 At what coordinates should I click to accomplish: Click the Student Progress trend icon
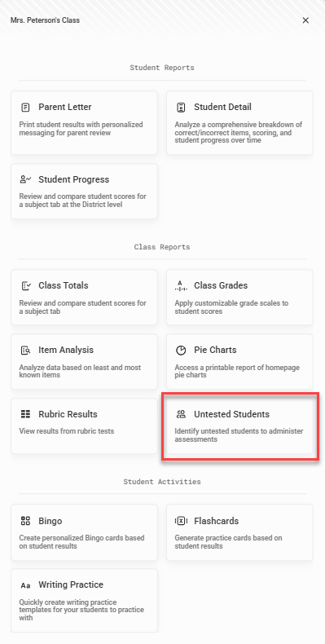coord(25,179)
